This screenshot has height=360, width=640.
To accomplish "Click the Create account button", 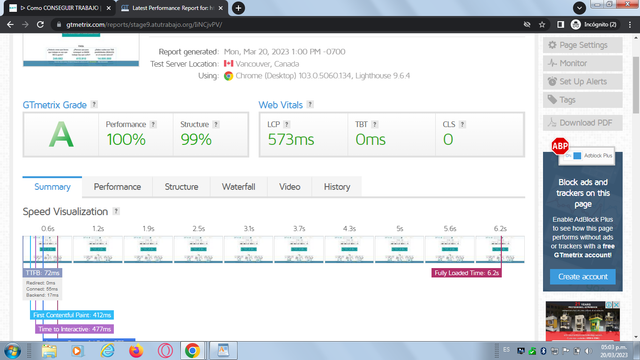I will 582,277.
